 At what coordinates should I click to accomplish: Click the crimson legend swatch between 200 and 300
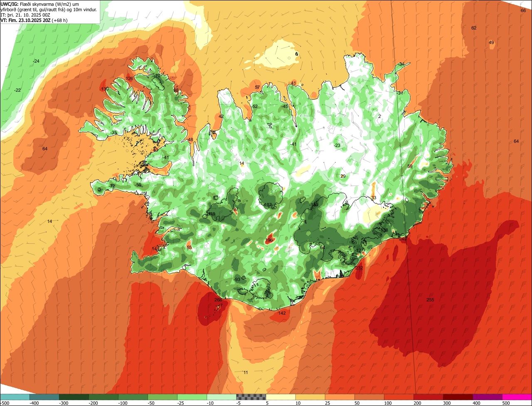point(429,397)
